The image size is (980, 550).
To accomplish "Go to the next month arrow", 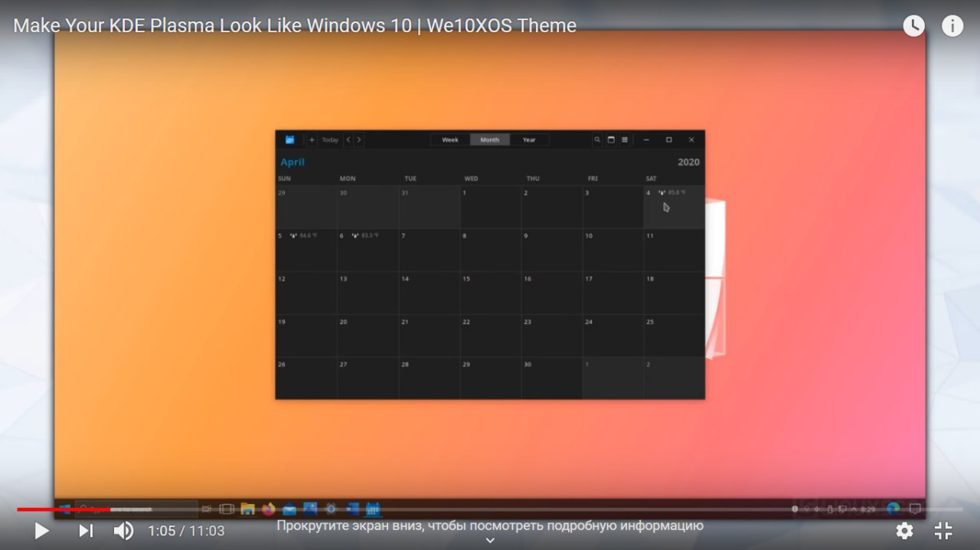I will coord(358,140).
